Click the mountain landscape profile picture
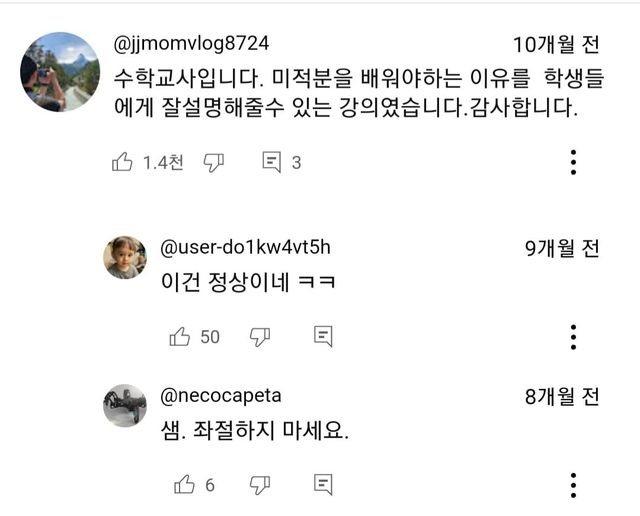This screenshot has height=516, width=640. click(x=59, y=70)
